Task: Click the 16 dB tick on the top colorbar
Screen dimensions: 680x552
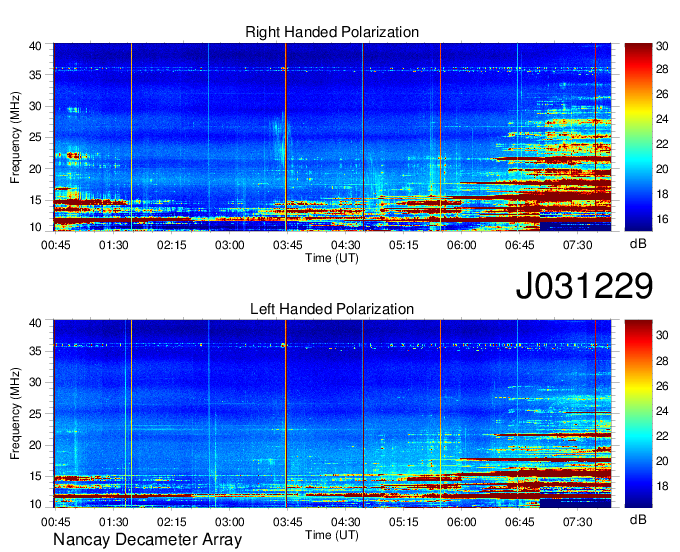Action: (x=662, y=219)
